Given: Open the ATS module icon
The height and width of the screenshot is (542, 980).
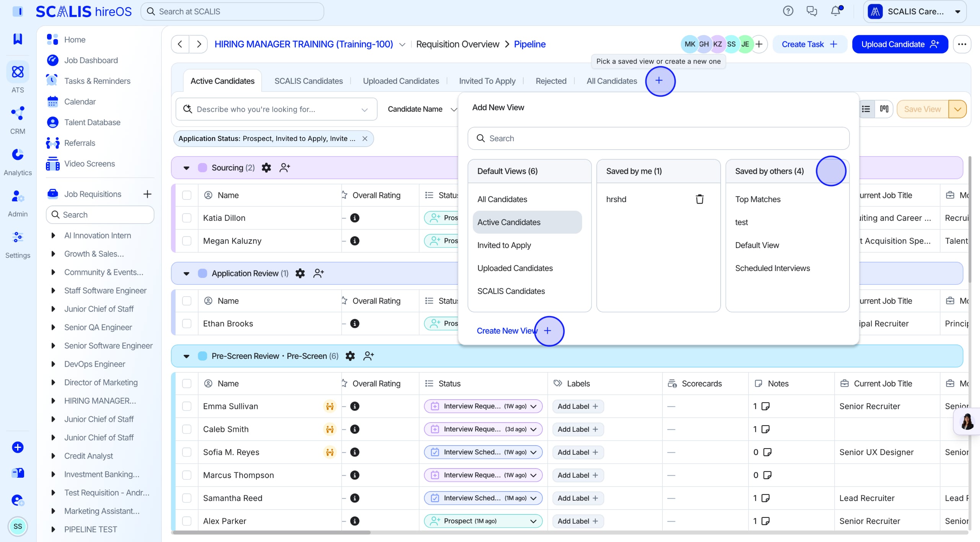Looking at the screenshot, I should click(18, 72).
